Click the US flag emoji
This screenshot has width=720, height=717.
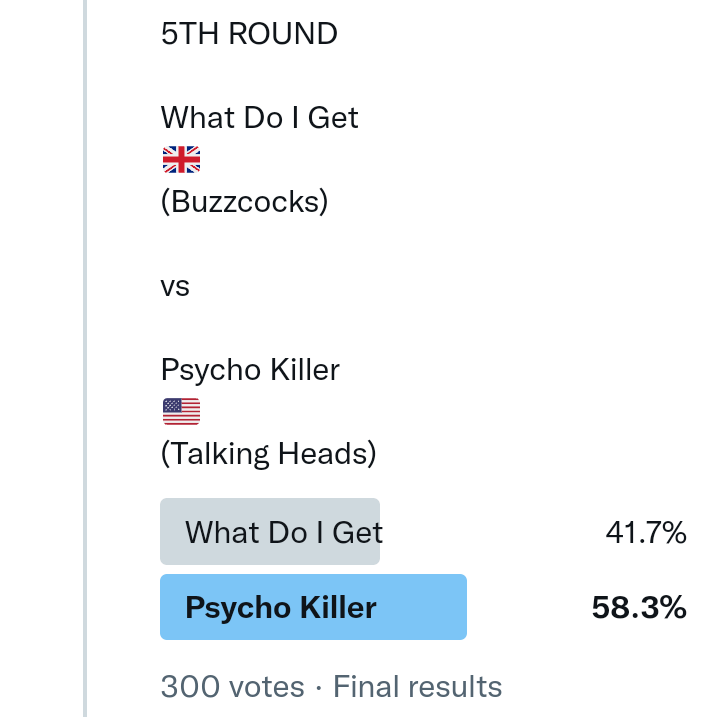coord(181,411)
